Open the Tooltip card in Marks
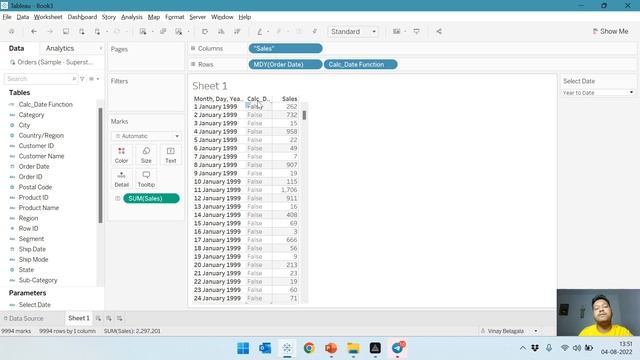This screenshot has height=360, width=640. (x=146, y=179)
